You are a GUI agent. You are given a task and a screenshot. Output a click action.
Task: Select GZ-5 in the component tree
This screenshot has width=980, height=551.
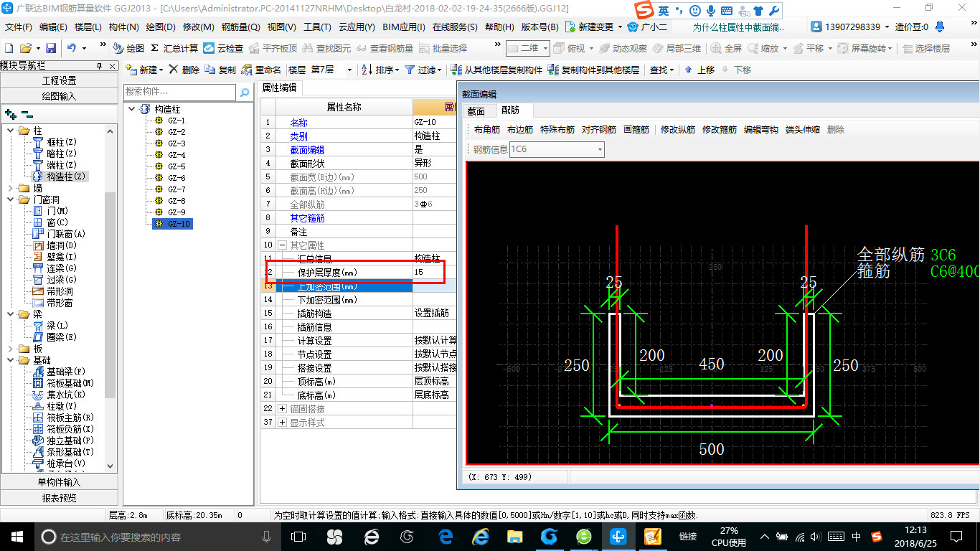(176, 166)
